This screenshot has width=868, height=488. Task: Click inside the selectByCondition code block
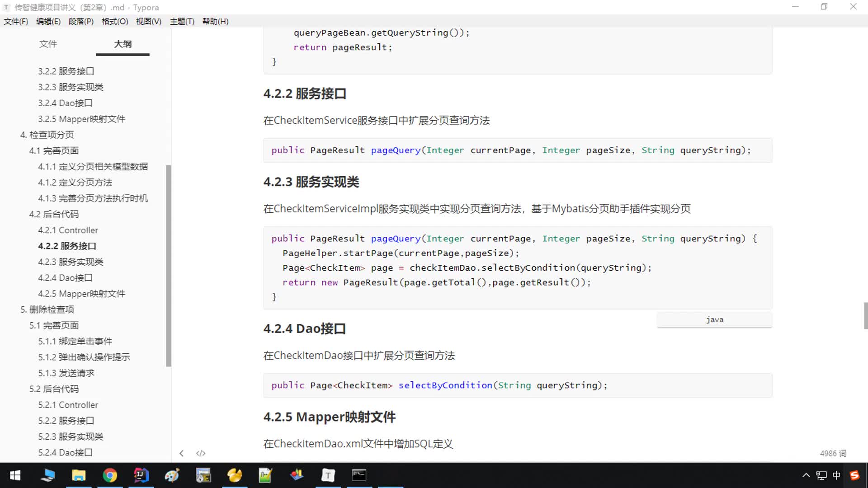(x=518, y=385)
